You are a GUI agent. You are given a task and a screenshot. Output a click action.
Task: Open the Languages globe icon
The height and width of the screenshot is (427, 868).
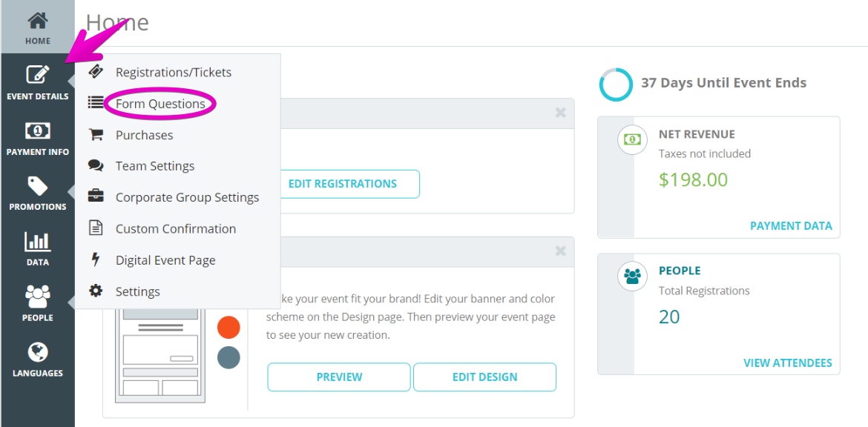tap(38, 352)
